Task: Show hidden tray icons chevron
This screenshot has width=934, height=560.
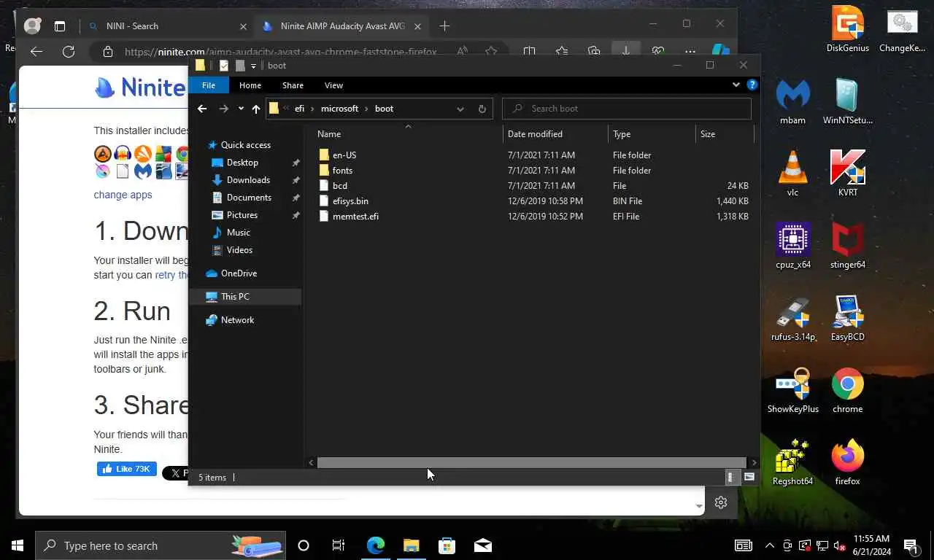Action: pyautogui.click(x=769, y=545)
